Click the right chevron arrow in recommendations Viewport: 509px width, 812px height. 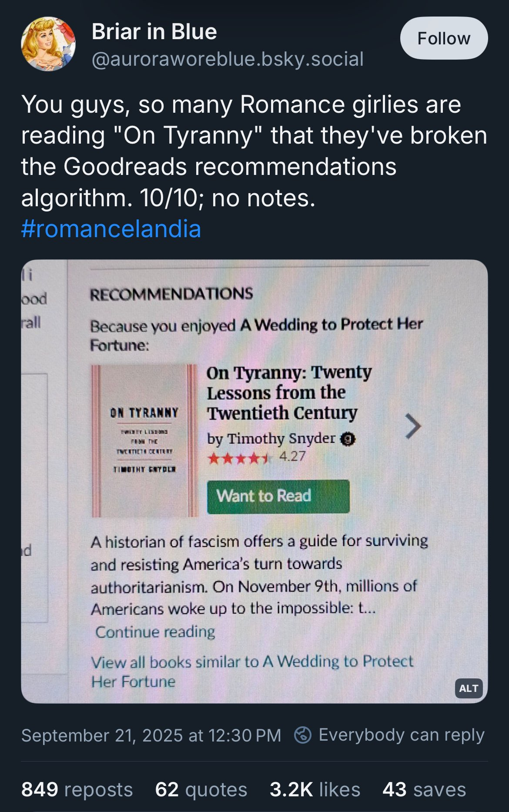click(x=412, y=426)
